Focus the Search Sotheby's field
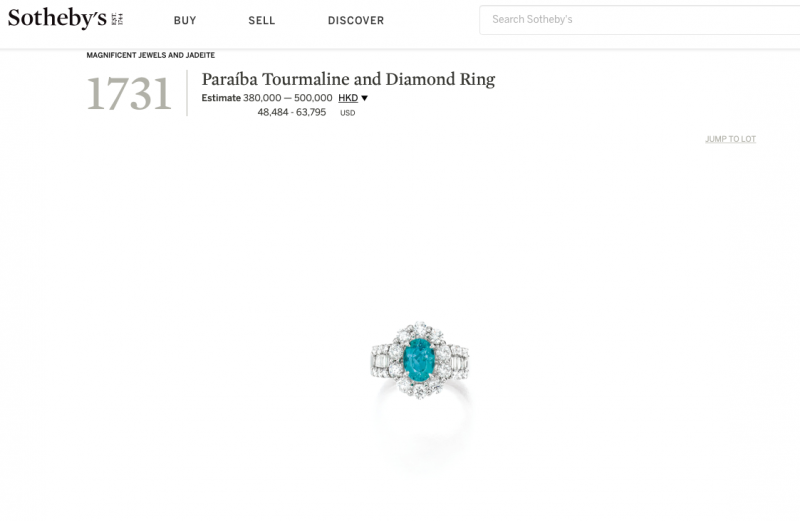 (639, 20)
